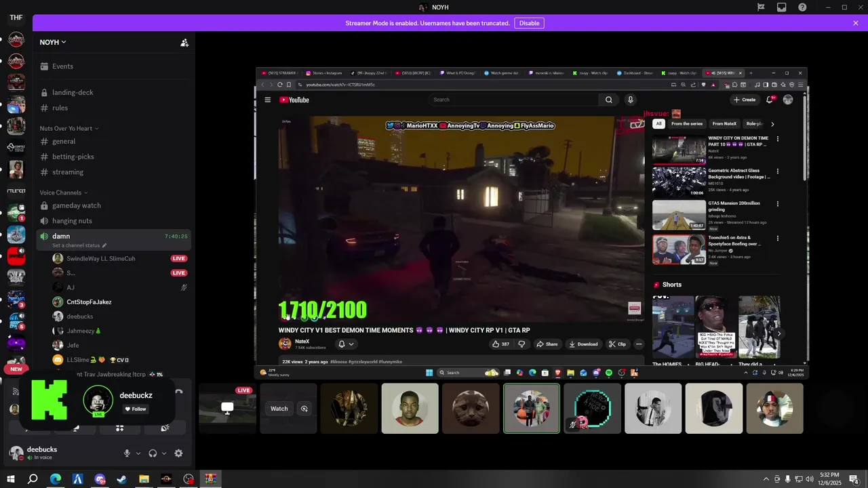Toggle the microphone mute button
The image size is (868, 488).
(127, 453)
